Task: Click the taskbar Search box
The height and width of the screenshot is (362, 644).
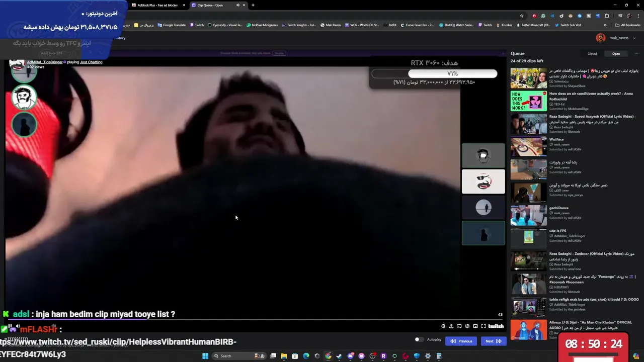Action: (x=239, y=356)
